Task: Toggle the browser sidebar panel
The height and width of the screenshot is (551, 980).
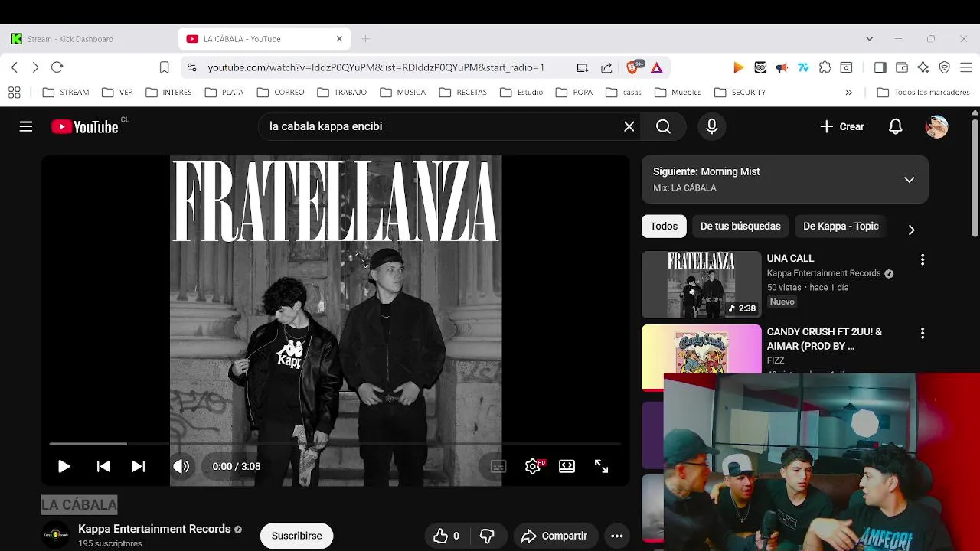Action: [880, 67]
